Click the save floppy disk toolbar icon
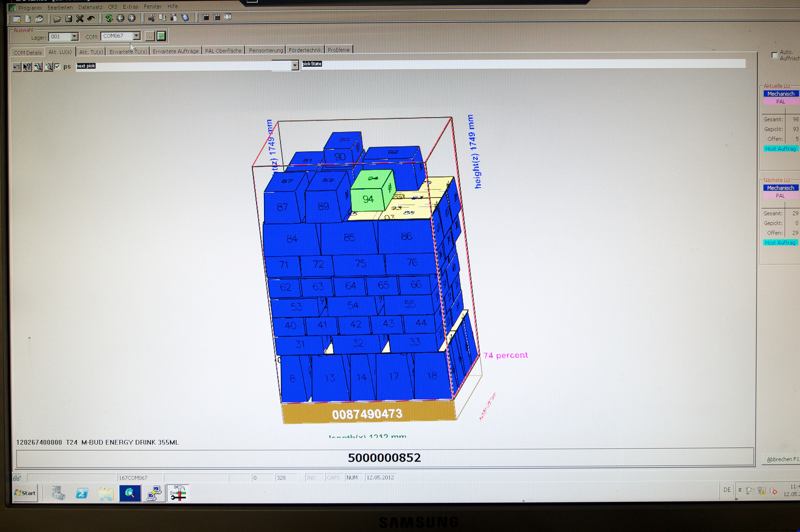This screenshot has width=800, height=532. tap(69, 19)
